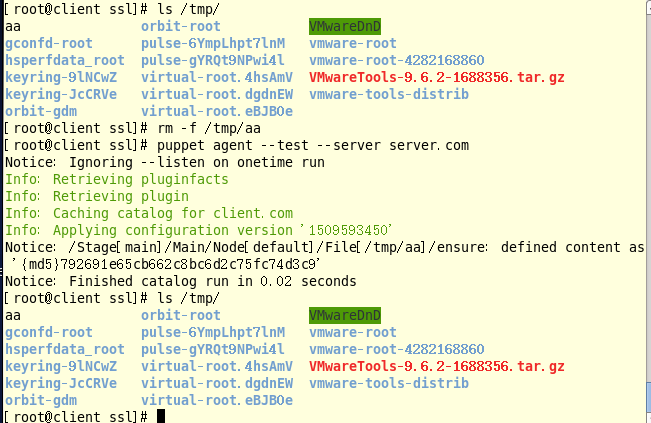Click the 'Info: Retrieving pluginfacts' line

(x=117, y=179)
